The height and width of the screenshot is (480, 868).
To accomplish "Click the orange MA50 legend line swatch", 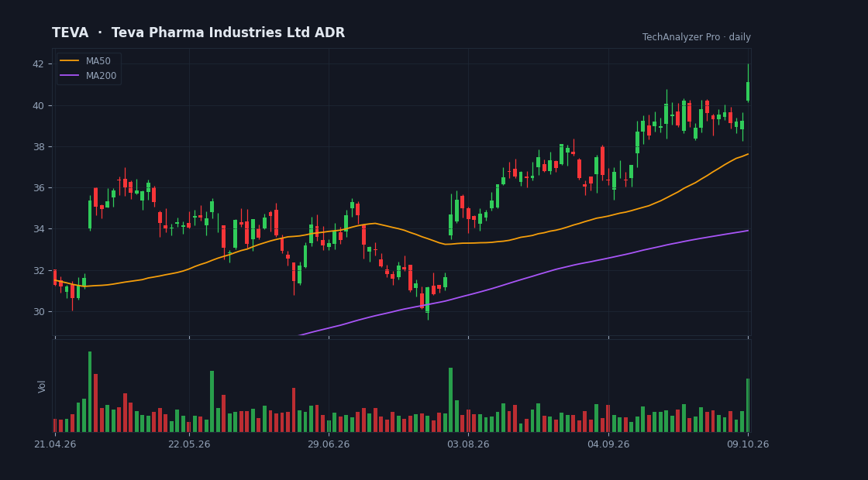I will pos(69,61).
